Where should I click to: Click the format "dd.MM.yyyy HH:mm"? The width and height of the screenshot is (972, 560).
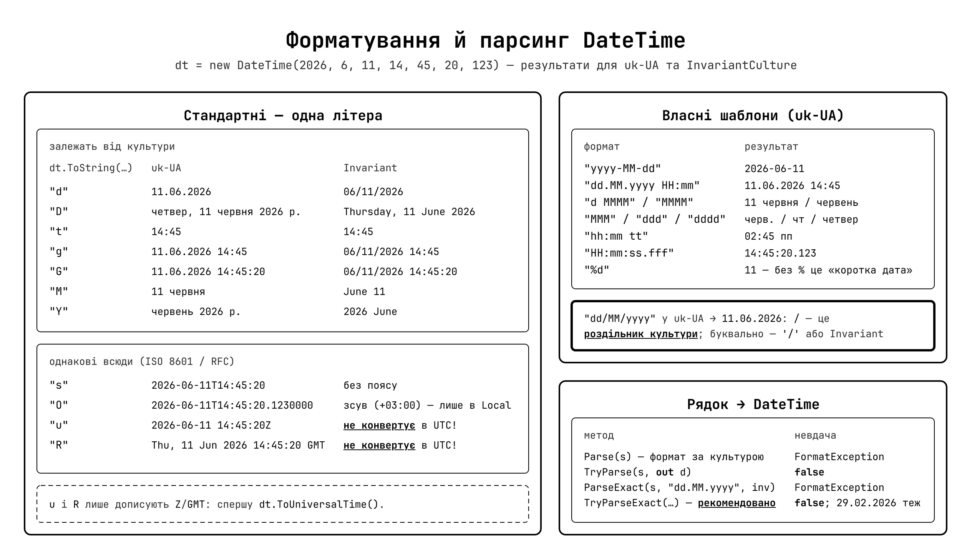[642, 186]
